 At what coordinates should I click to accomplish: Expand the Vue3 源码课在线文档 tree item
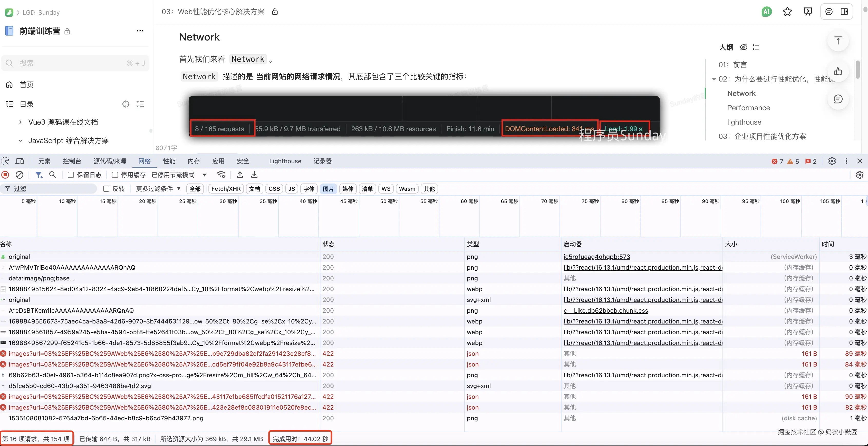[20, 122]
